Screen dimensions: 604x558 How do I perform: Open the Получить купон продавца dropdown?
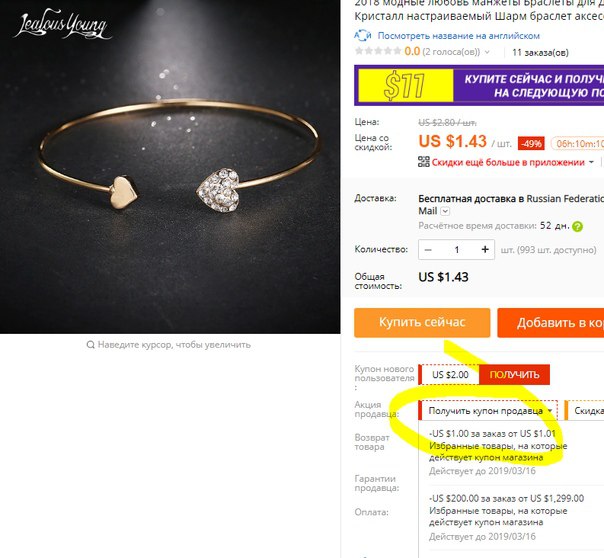point(488,411)
